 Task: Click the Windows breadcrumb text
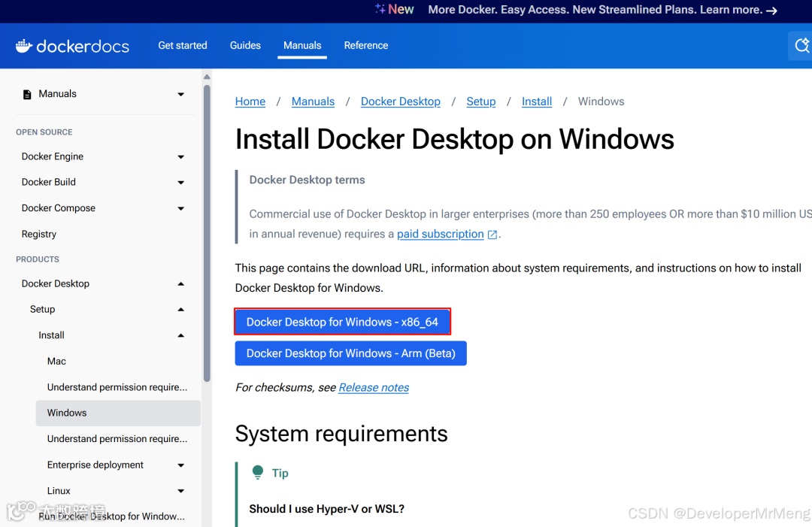pyautogui.click(x=601, y=101)
